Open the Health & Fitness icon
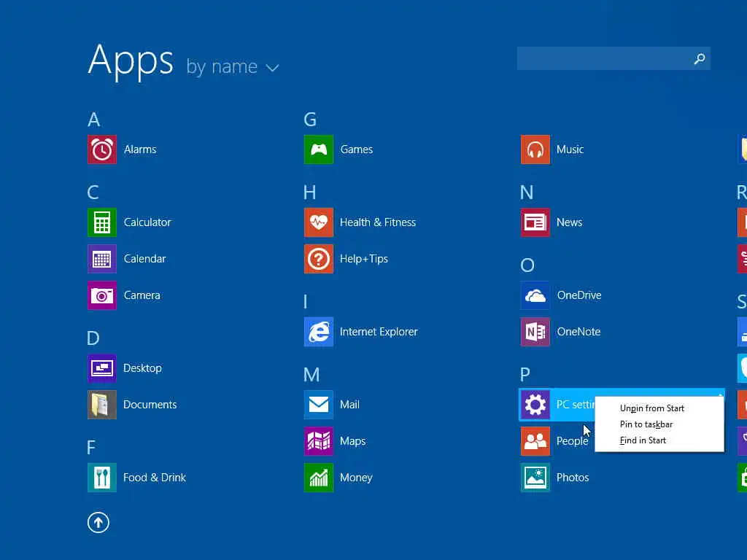This screenshot has height=560, width=747. pos(319,222)
